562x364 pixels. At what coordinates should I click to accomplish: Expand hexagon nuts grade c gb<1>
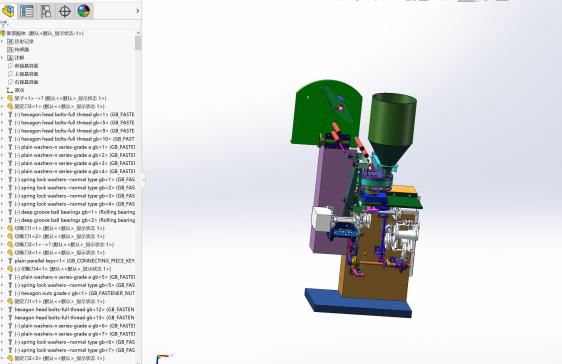(2, 293)
